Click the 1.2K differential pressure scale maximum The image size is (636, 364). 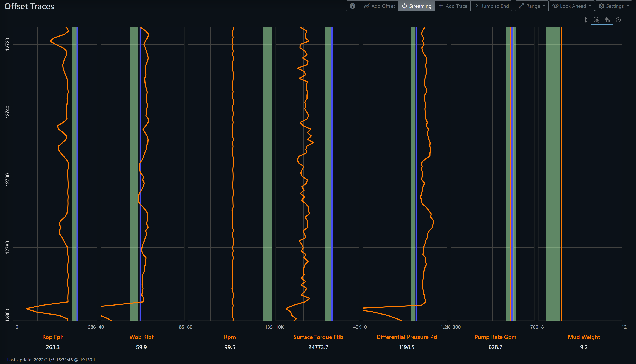[445, 327]
